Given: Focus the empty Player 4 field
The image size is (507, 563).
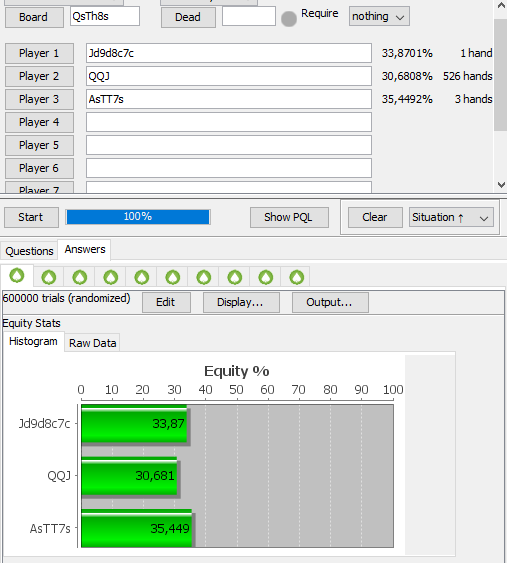Looking at the screenshot, I should [x=229, y=122].
